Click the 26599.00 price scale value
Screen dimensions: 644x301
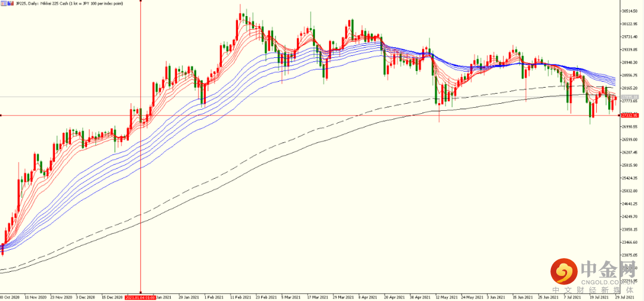(x=630, y=139)
